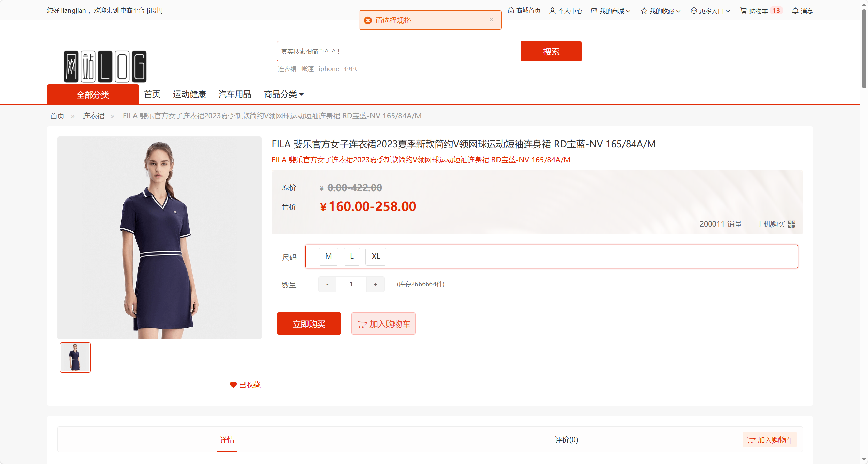Click the product title heading text
This screenshot has height=464, width=868.
[x=463, y=144]
